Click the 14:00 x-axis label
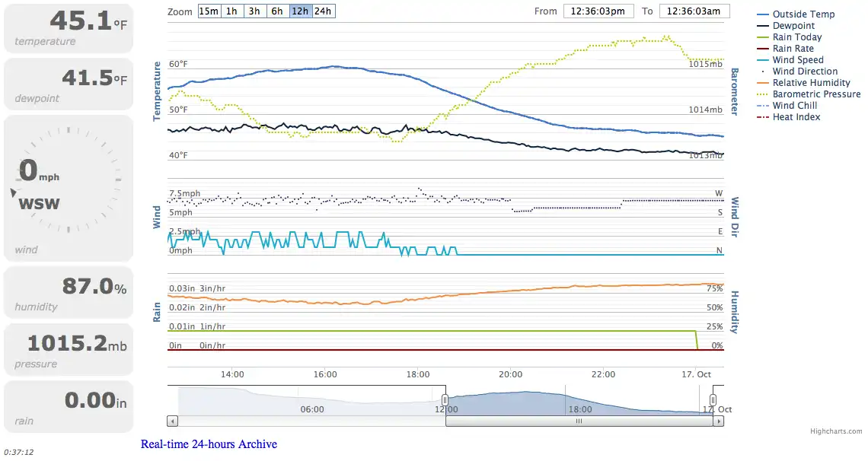 coord(232,374)
